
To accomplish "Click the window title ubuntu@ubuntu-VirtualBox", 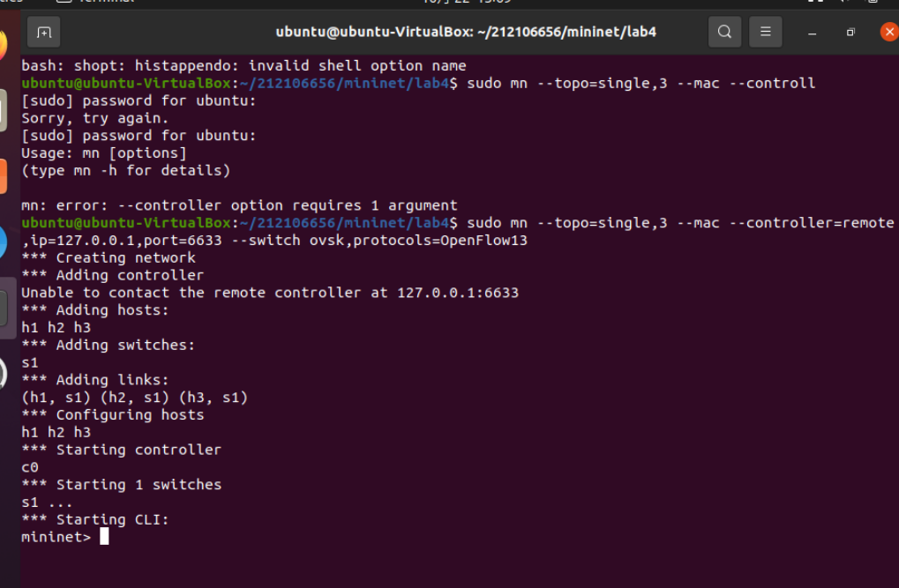I will (466, 32).
